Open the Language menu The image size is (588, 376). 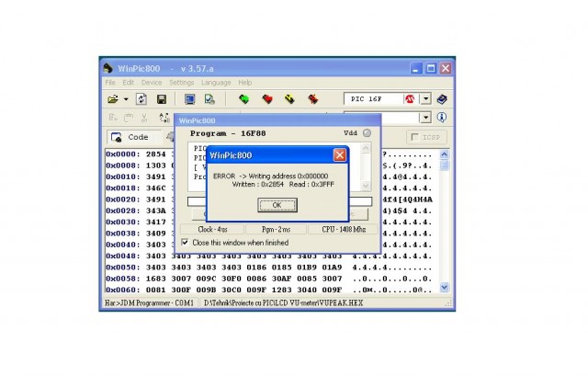point(216,82)
